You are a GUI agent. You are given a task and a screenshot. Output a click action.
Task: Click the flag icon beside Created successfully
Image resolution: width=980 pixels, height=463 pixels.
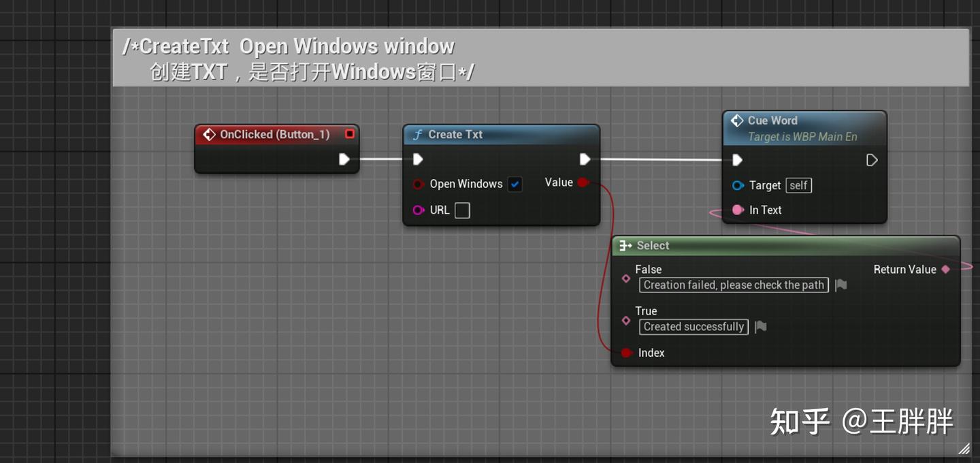761,327
